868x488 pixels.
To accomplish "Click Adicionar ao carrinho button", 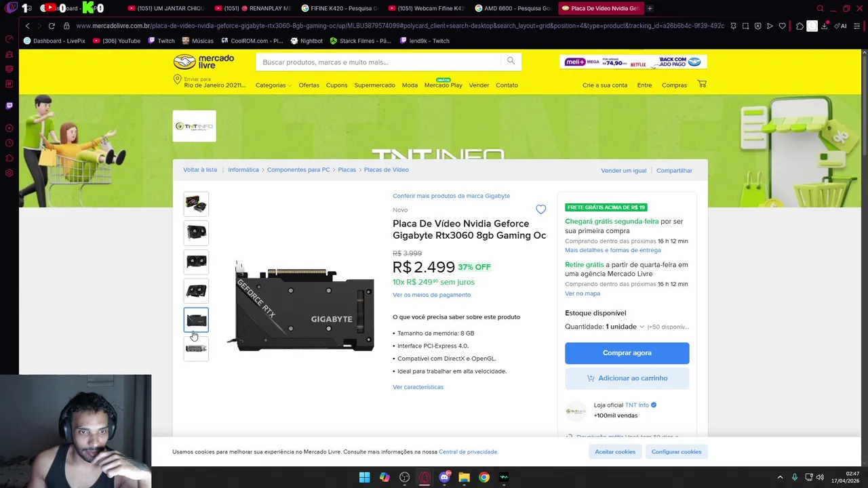I will 627,378.
